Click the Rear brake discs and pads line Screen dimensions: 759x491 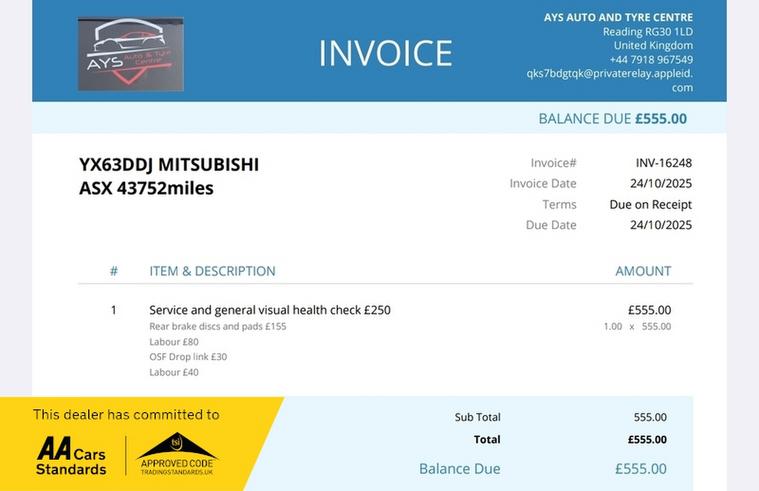pos(217,326)
